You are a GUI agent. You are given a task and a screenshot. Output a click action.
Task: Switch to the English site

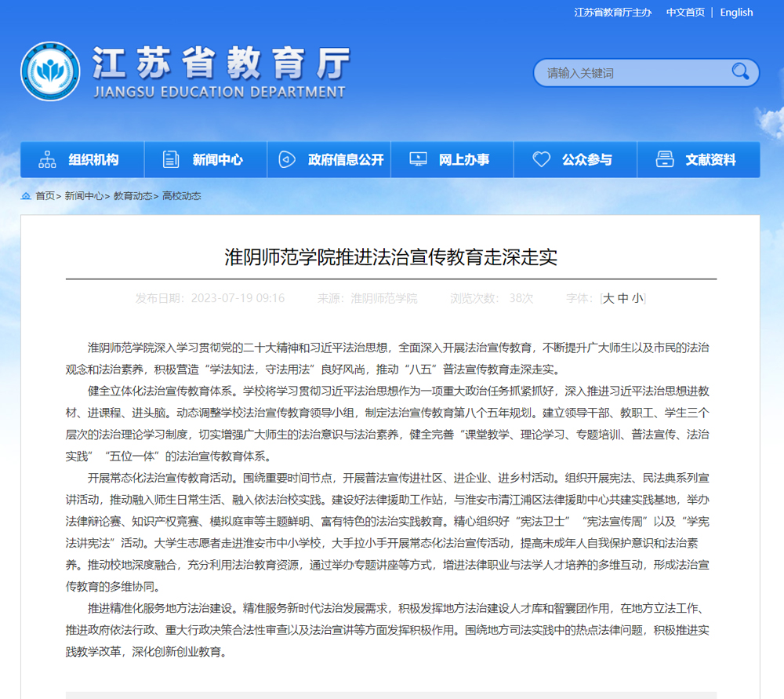click(x=736, y=13)
